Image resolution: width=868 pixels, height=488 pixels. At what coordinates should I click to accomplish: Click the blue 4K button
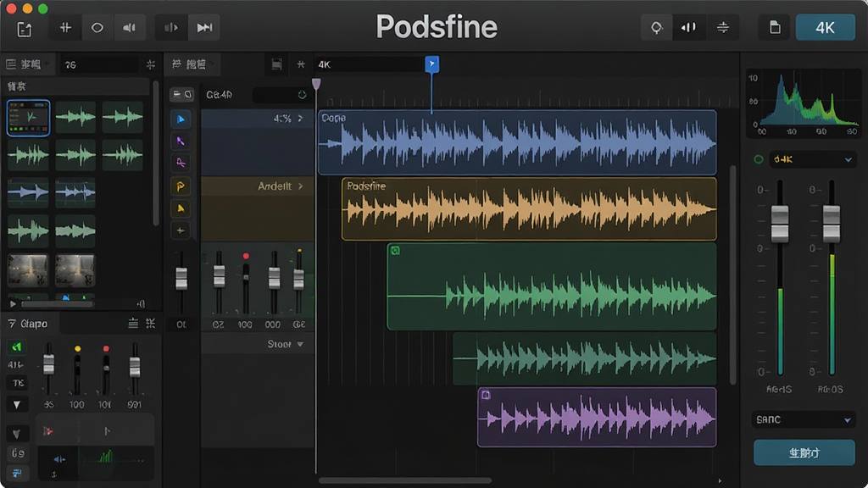(825, 28)
